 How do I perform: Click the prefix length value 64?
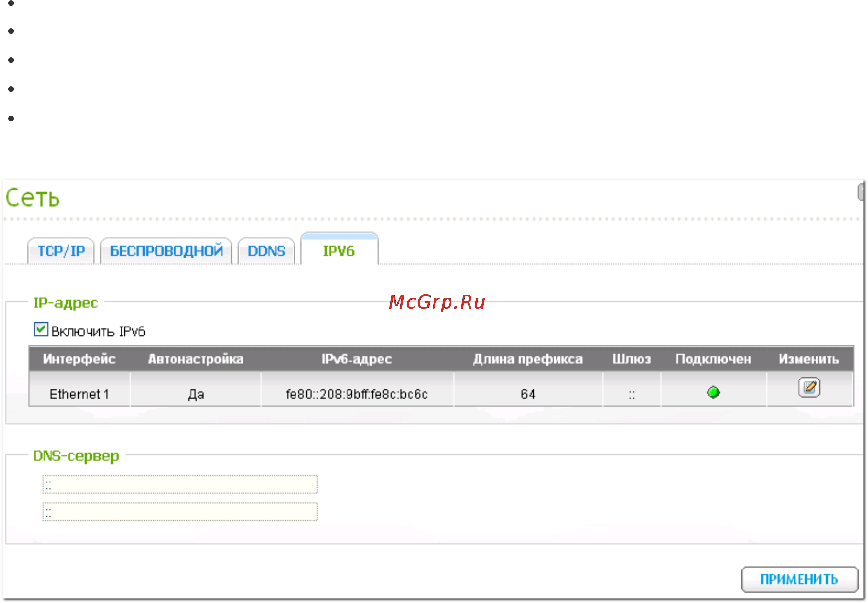point(528,394)
